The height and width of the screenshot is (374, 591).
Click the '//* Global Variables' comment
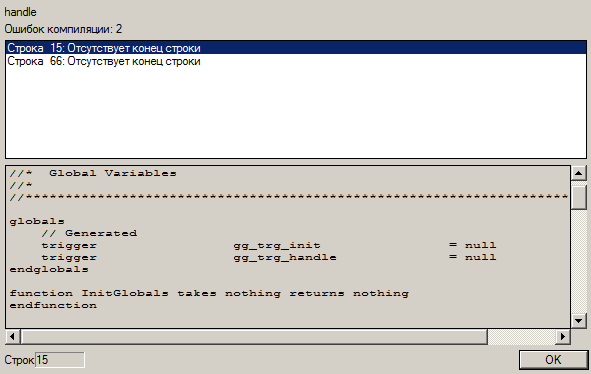[x=93, y=173]
